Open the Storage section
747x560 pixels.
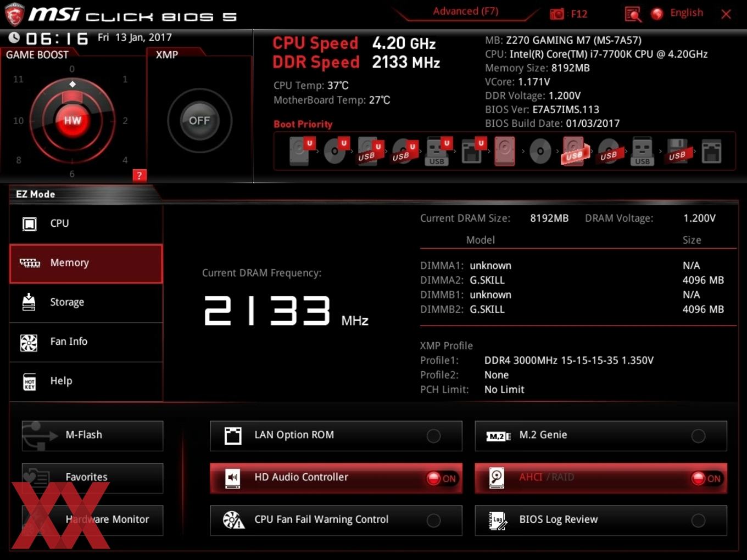coord(86,303)
